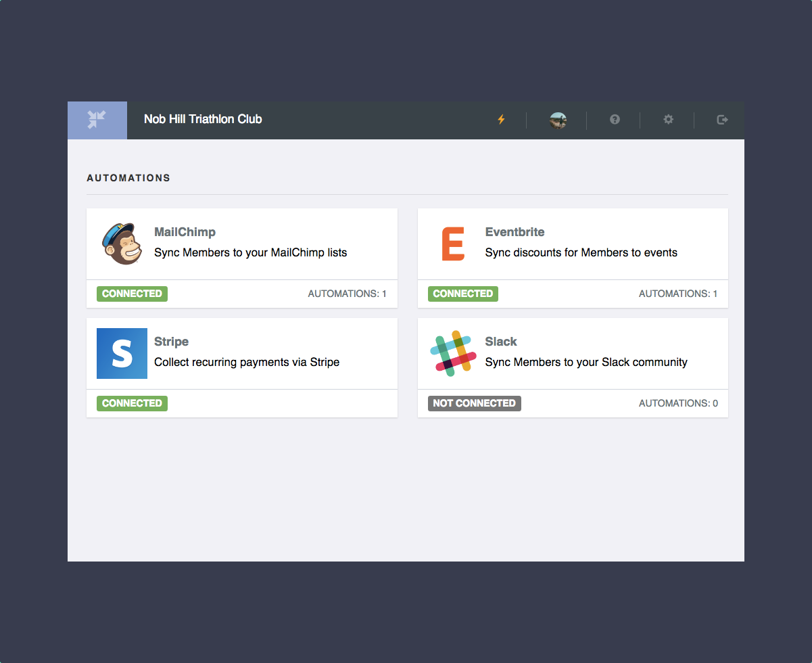Click the Eventbrite E logo

point(453,244)
